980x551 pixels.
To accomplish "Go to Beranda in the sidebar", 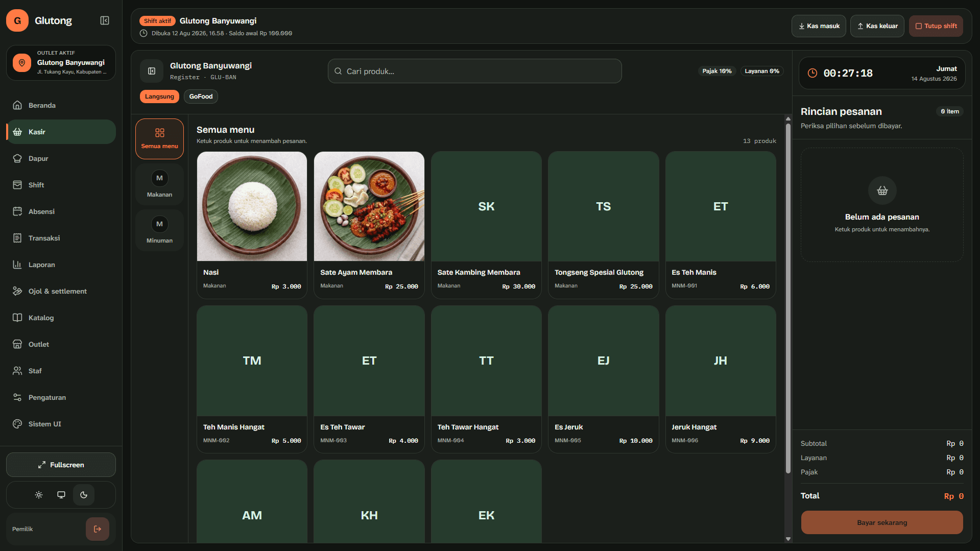I will point(61,105).
